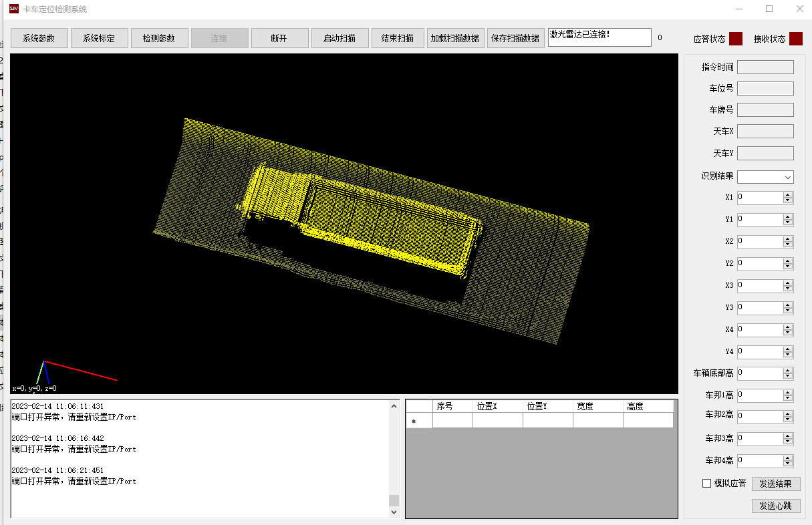Click the 发送结果 button
The height and width of the screenshot is (525, 812).
tap(776, 484)
